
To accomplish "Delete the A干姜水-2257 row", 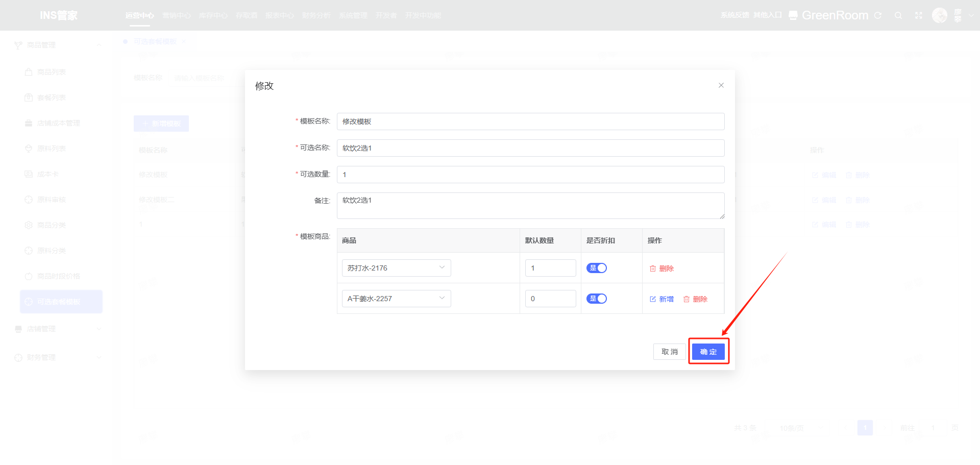I will [x=695, y=299].
